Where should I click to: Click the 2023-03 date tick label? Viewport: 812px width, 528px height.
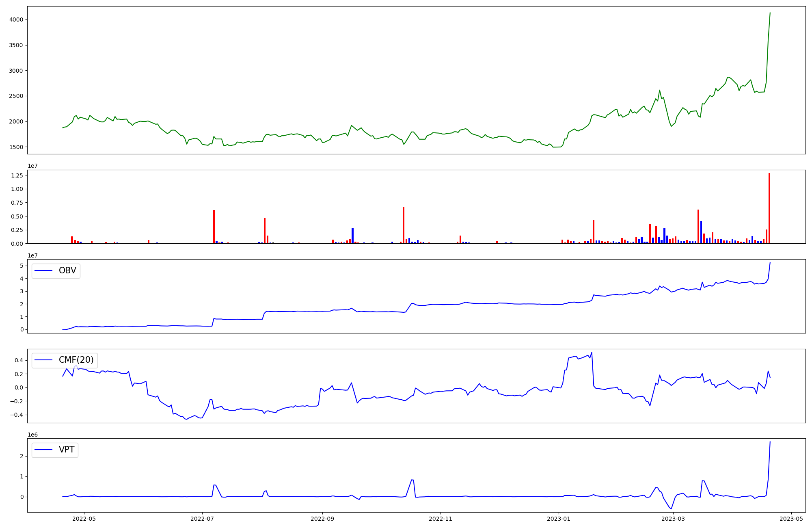673,519
